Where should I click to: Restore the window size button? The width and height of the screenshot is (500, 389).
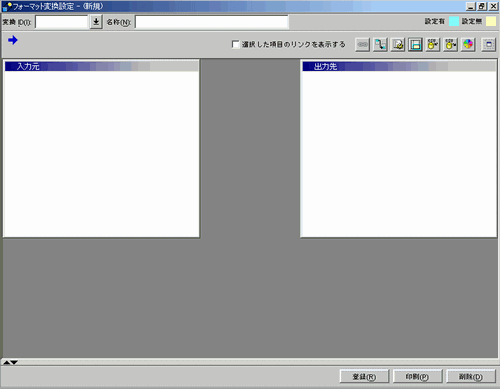click(482, 6)
